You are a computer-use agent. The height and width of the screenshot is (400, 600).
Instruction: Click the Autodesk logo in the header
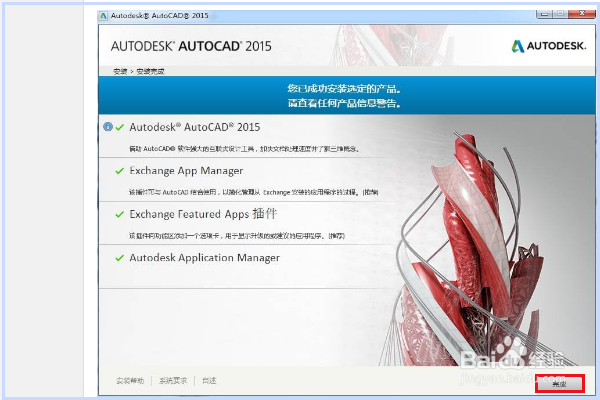(549, 46)
